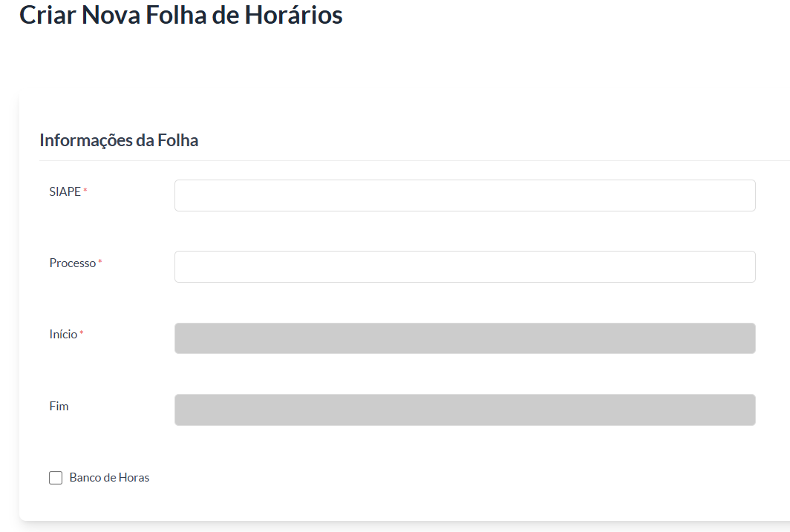Click the Processo field label
The height and width of the screenshot is (532, 790).
[73, 263]
